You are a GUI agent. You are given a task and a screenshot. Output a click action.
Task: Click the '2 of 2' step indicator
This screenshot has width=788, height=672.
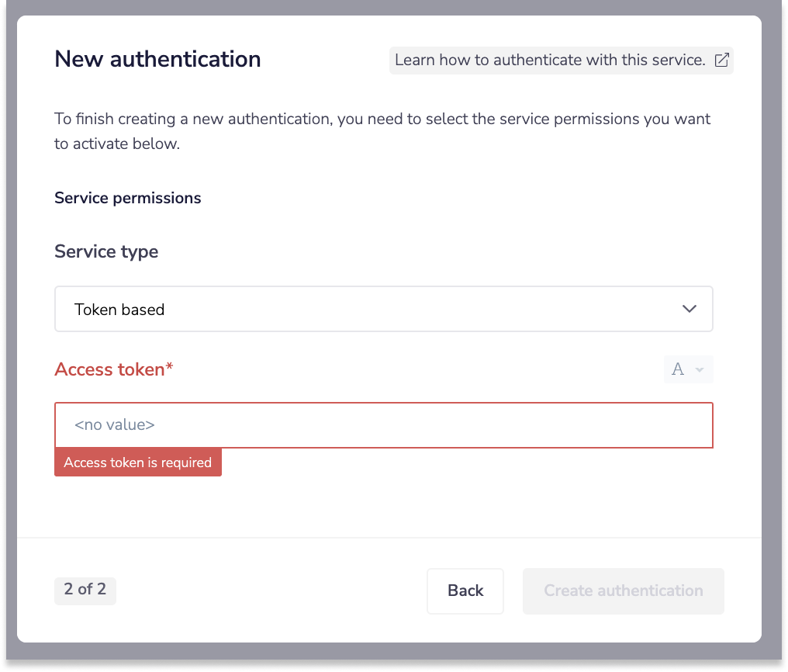click(x=85, y=591)
